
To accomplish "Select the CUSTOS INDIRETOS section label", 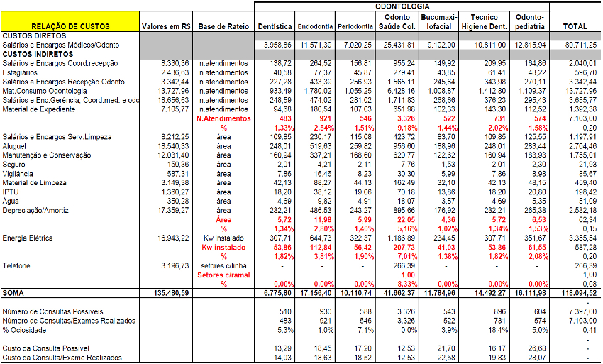I will click(38, 54).
